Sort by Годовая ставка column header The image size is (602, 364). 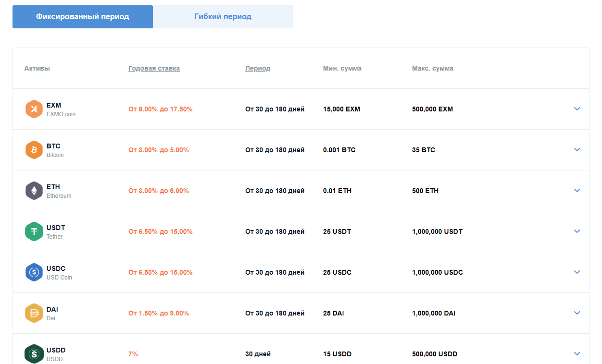click(x=154, y=68)
